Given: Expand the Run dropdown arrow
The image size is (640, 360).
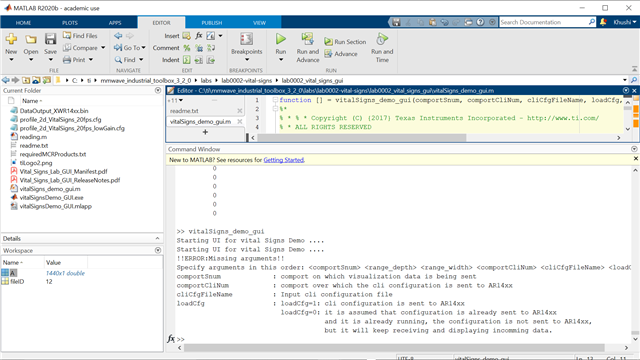Looking at the screenshot, I should (x=280, y=60).
